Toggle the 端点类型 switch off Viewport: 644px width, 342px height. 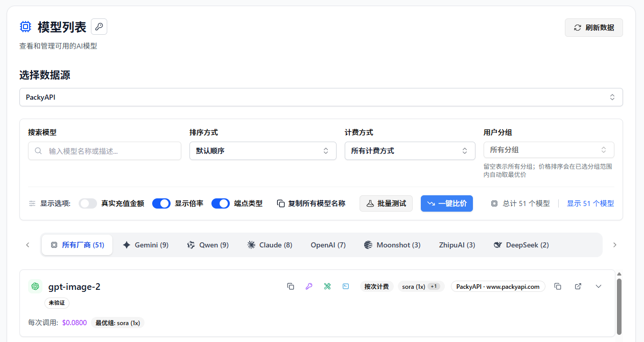(221, 203)
